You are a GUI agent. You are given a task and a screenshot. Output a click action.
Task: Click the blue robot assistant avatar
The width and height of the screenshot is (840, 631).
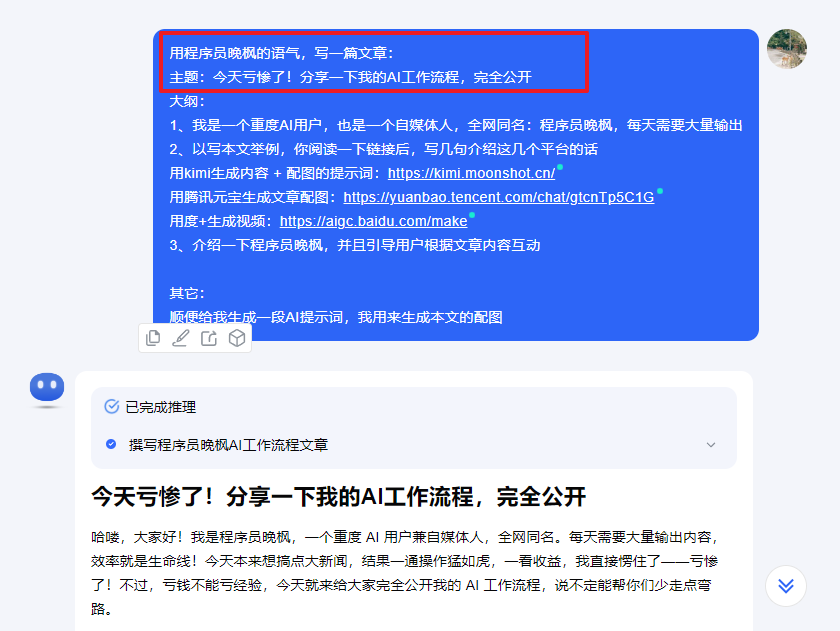(x=47, y=387)
